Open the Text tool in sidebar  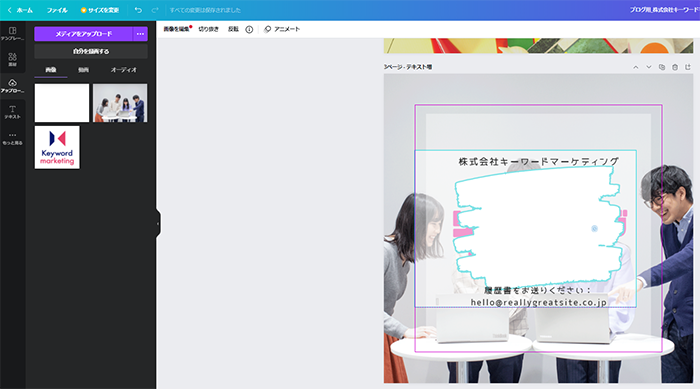point(12,112)
